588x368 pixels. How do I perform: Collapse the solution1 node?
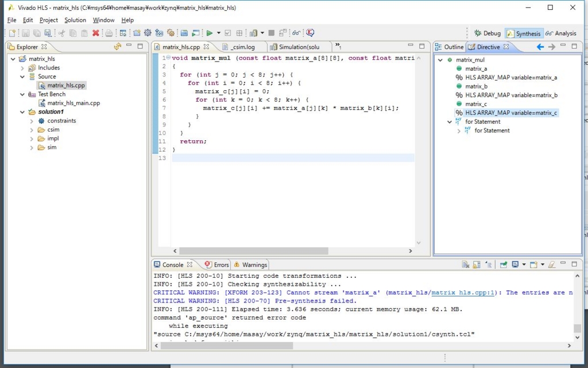click(x=22, y=112)
